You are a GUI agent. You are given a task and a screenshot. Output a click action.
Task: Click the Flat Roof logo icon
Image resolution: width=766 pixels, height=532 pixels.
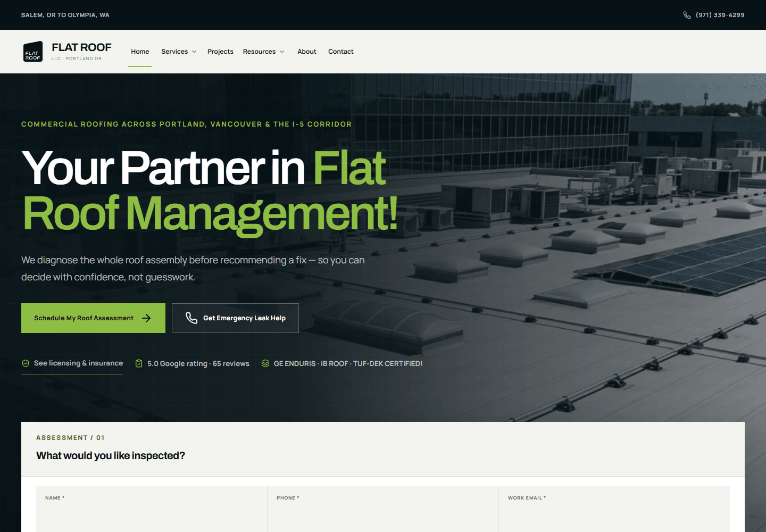33,52
